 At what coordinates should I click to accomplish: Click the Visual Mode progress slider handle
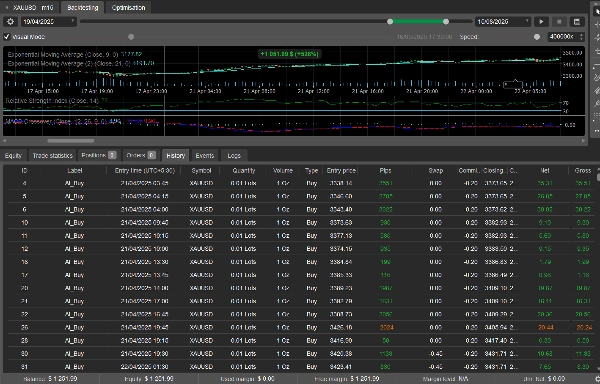tap(131, 37)
